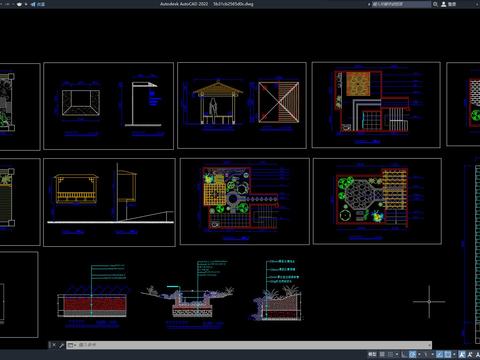Expand the snap settings arrow in the status bar
The width and height of the screenshot is (480, 360).
[x=397, y=354]
